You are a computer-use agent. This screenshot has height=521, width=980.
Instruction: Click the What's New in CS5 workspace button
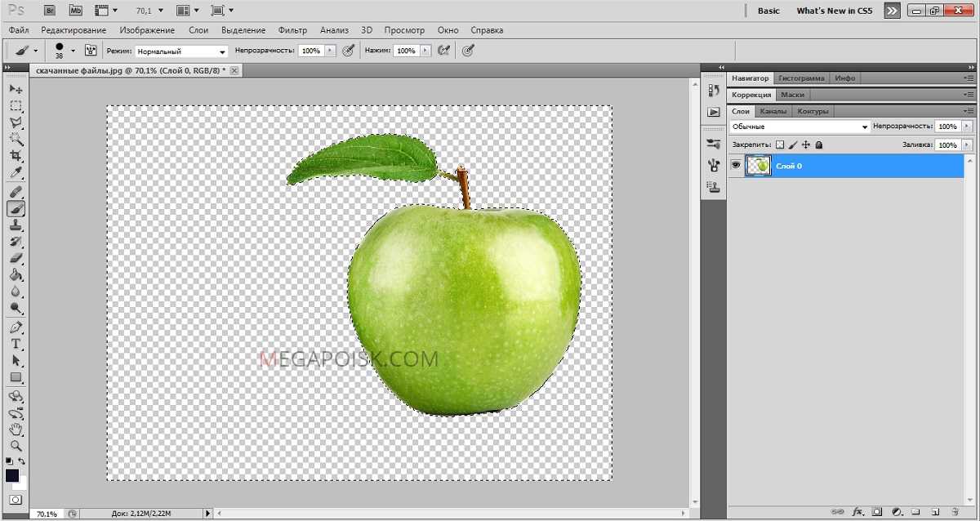pyautogui.click(x=834, y=11)
